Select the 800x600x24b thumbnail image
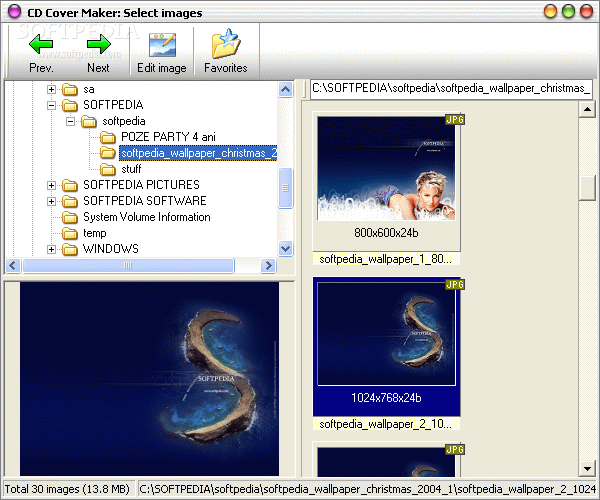 coord(386,168)
